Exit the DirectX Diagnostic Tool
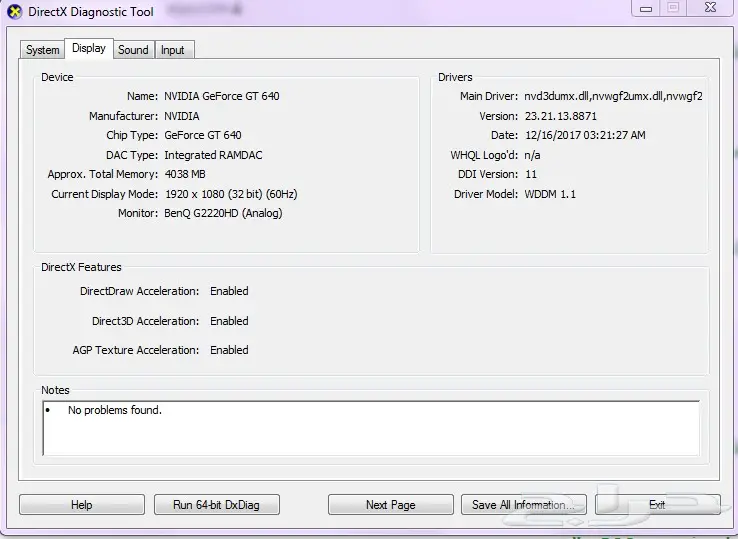Viewport: 738px width, 539px height. 657,505
